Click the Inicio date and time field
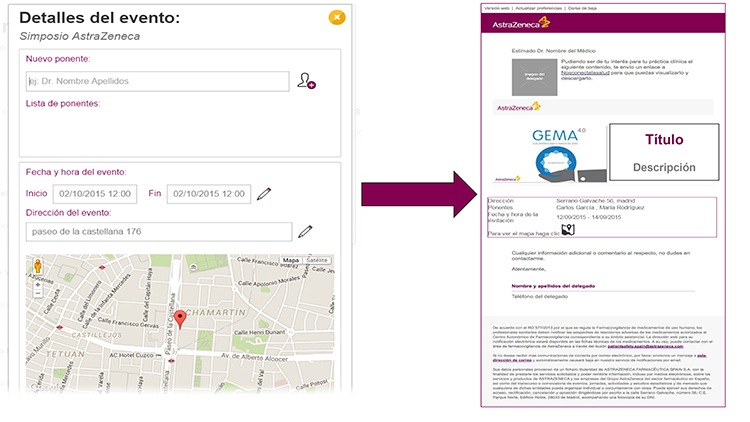The height and width of the screenshot is (422, 750). click(x=95, y=194)
